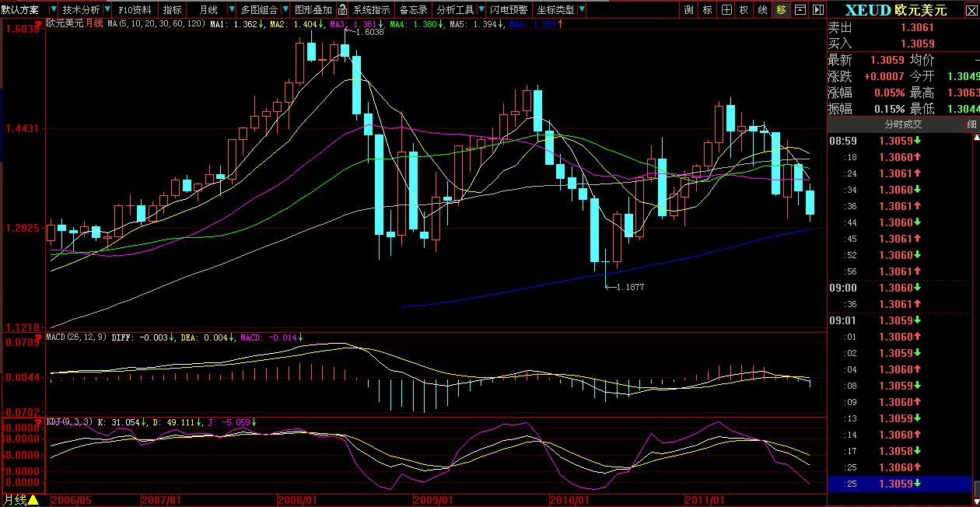Screen dimensions: 980x507
Task: Click the 线 draw line icon
Action: 762,10
